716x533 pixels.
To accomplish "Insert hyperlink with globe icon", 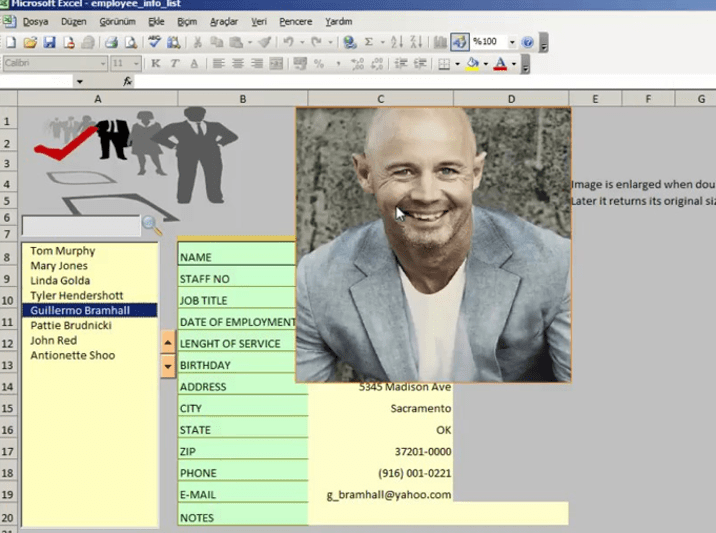I will [x=350, y=42].
